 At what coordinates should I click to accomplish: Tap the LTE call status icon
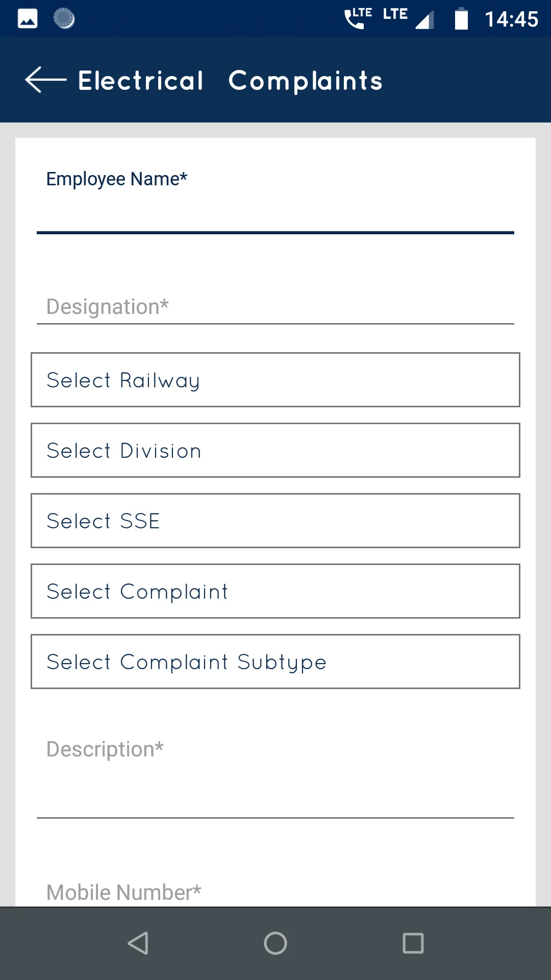tap(357, 18)
